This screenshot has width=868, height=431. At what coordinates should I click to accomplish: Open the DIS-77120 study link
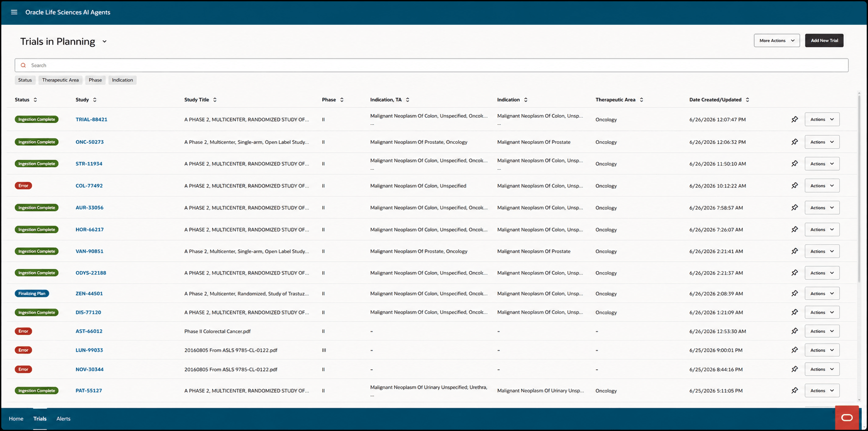pos(89,312)
